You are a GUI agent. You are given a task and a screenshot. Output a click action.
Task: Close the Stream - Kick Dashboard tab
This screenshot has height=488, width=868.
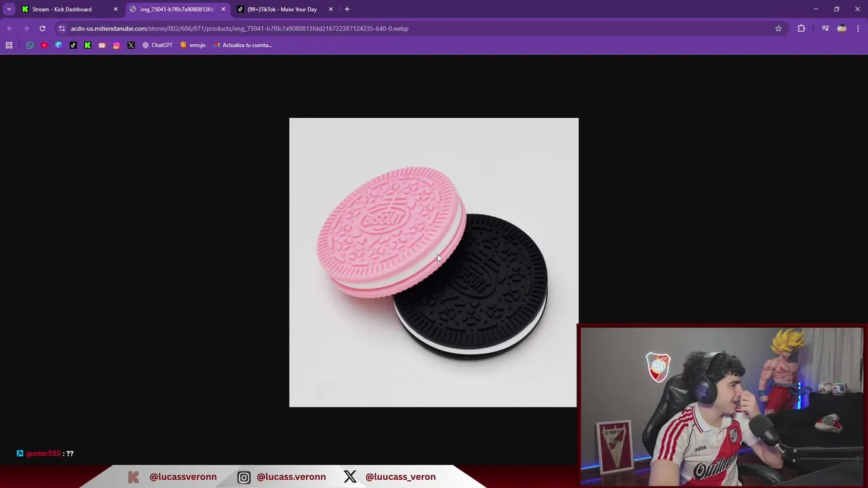click(x=115, y=9)
